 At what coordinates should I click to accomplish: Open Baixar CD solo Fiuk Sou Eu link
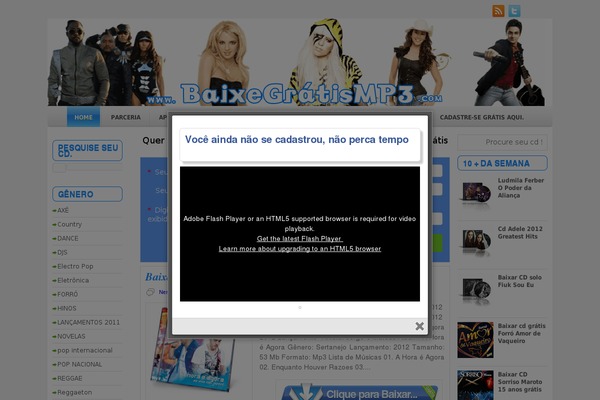coord(519,281)
